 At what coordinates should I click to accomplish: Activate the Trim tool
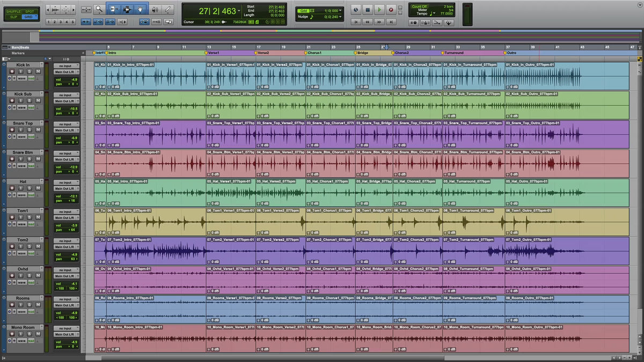(x=113, y=9)
